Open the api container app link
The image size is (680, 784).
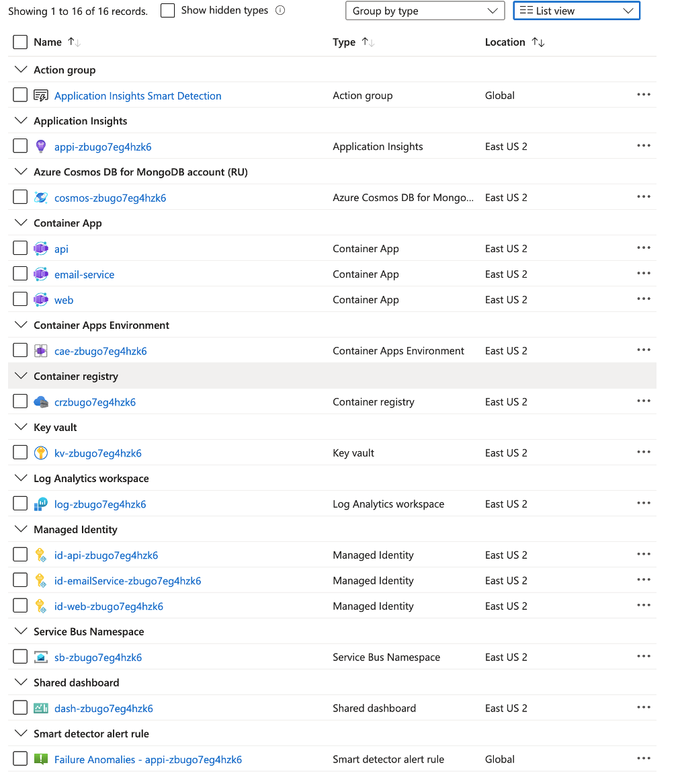point(61,249)
